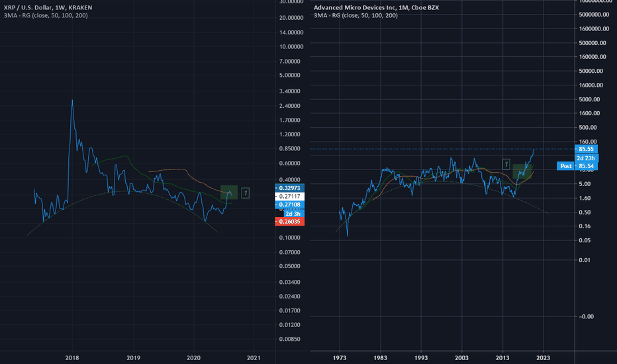Click the 160000.00 AMD scale value
This screenshot has width=617, height=364.
click(x=593, y=57)
